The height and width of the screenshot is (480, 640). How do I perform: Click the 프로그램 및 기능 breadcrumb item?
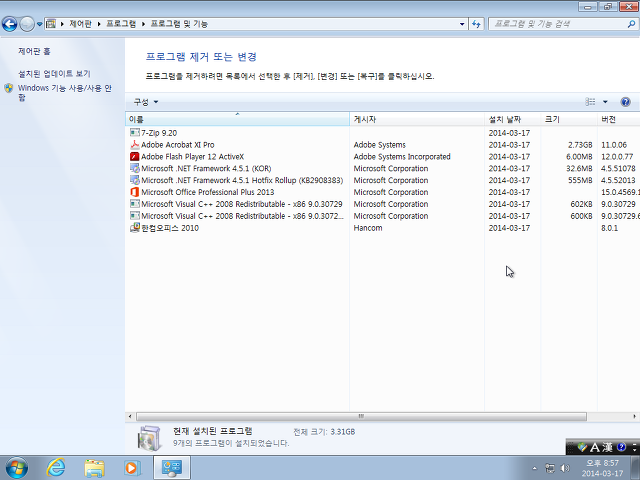[x=179, y=24]
